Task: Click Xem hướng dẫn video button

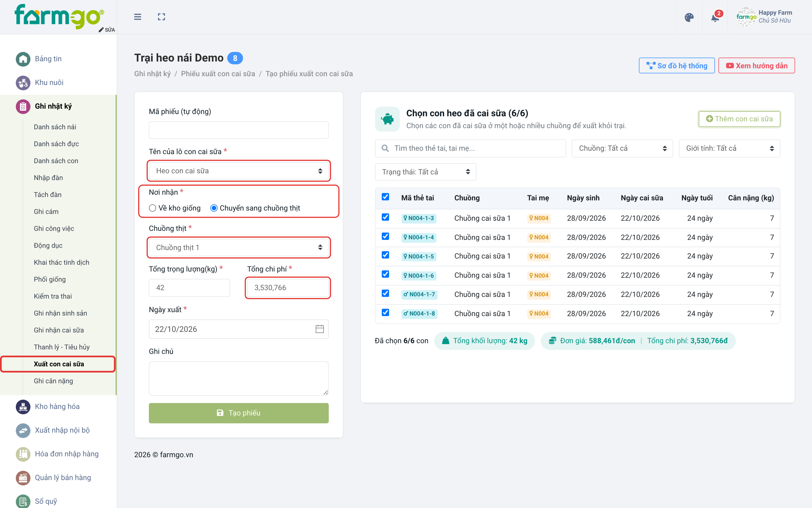Action: [x=756, y=65]
